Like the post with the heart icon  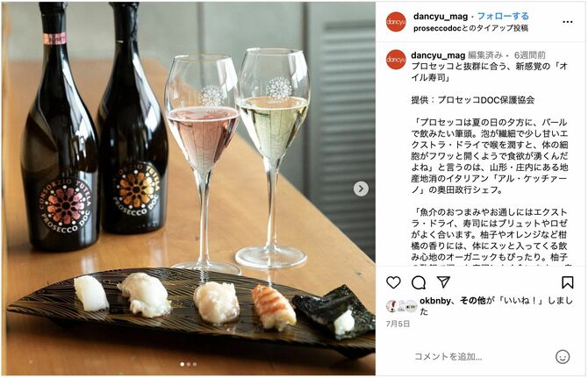[393, 282]
